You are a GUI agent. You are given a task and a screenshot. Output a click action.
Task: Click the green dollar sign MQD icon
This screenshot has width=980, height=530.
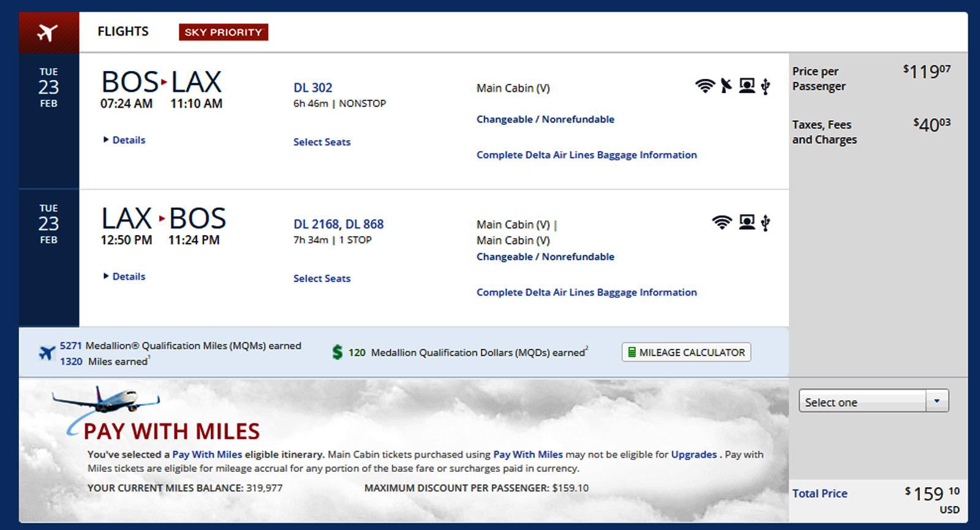point(337,352)
